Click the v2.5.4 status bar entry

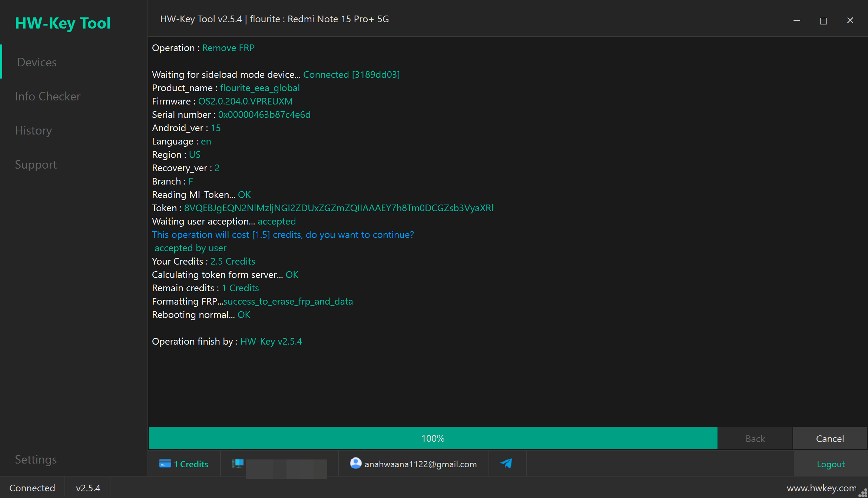pyautogui.click(x=88, y=488)
